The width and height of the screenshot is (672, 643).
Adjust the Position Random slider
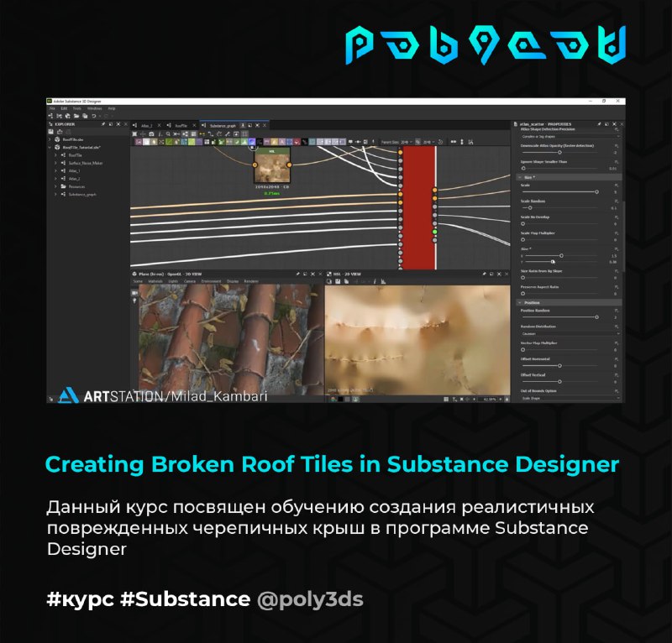click(559, 317)
